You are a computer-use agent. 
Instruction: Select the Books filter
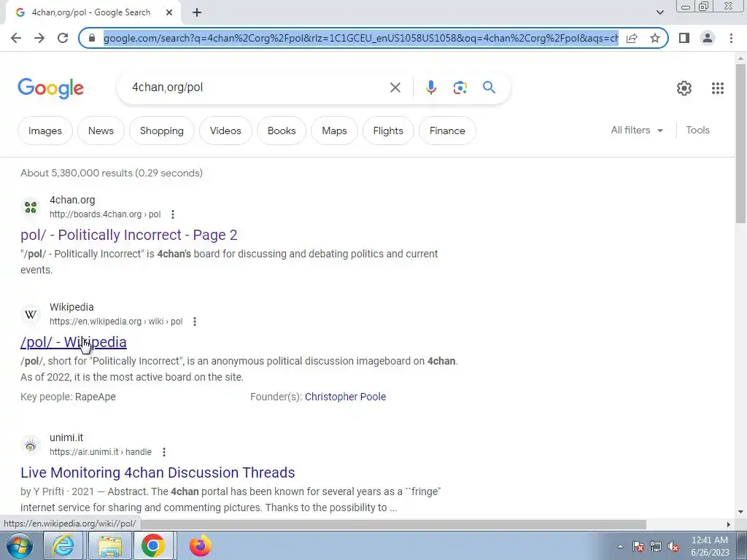click(282, 131)
